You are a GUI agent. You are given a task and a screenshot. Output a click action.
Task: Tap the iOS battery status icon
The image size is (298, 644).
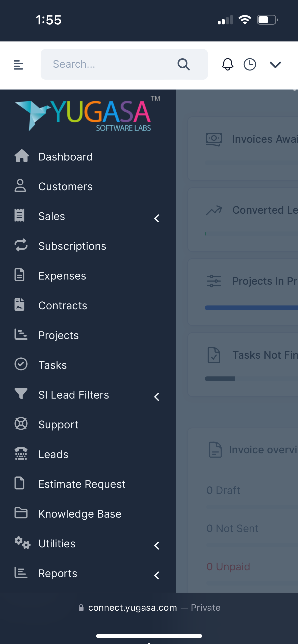267,20
